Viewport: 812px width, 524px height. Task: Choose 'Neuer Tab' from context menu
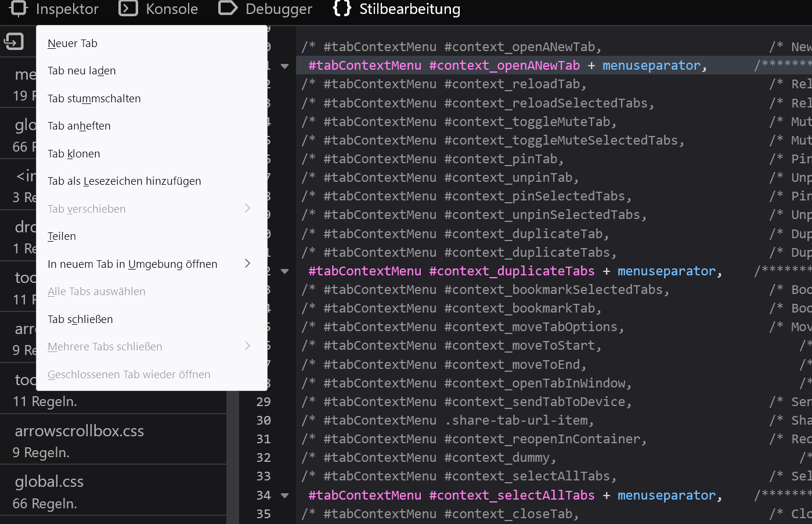(x=73, y=44)
